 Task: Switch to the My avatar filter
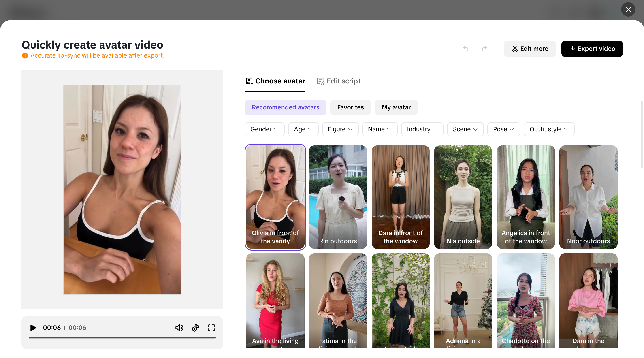[x=396, y=107]
